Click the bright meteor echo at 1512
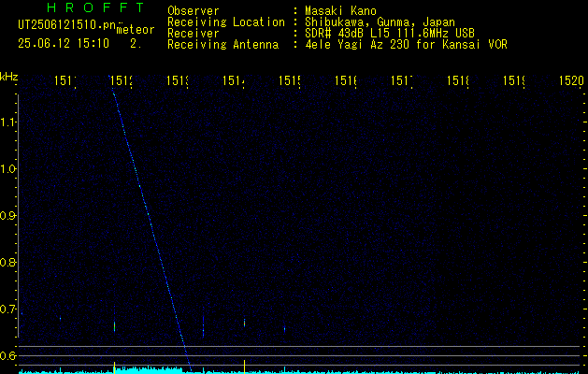 coord(114,326)
